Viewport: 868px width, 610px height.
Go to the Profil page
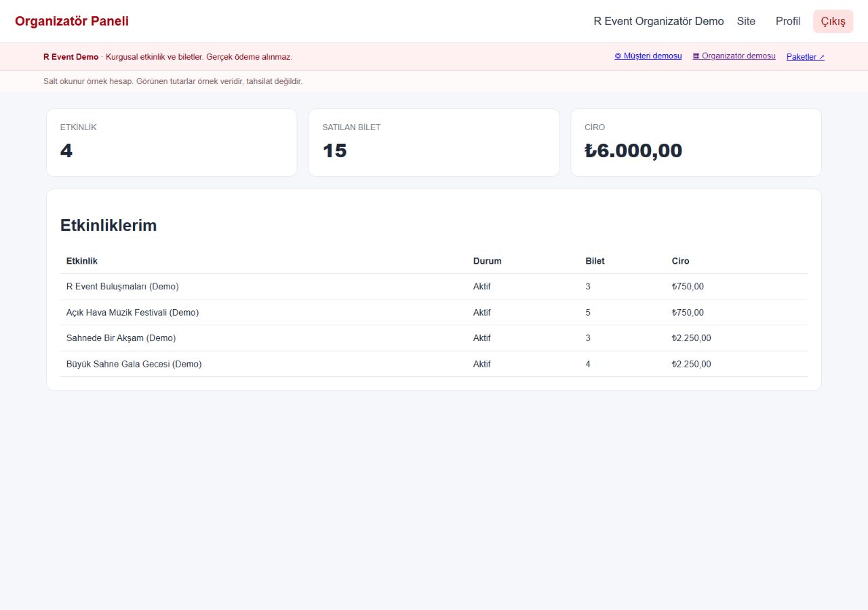tap(788, 21)
